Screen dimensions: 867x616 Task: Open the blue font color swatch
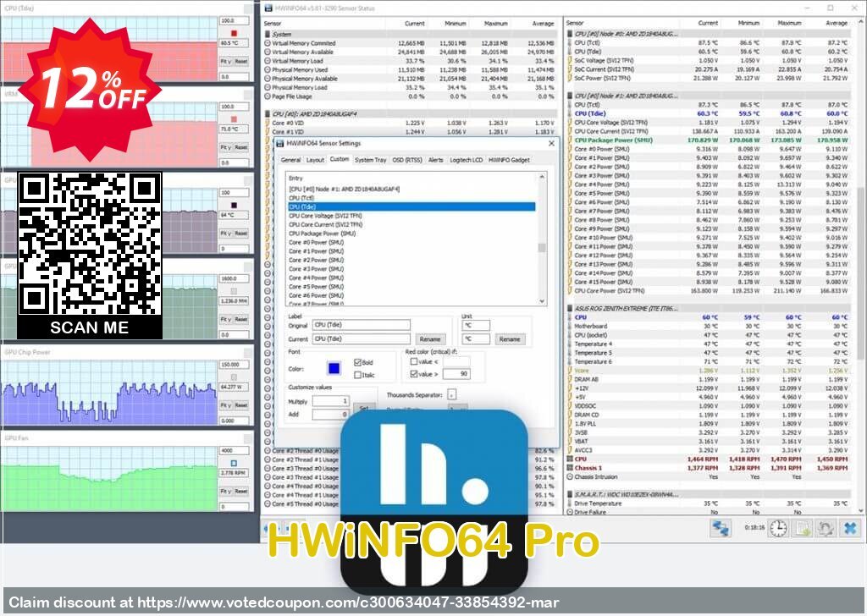tap(334, 368)
